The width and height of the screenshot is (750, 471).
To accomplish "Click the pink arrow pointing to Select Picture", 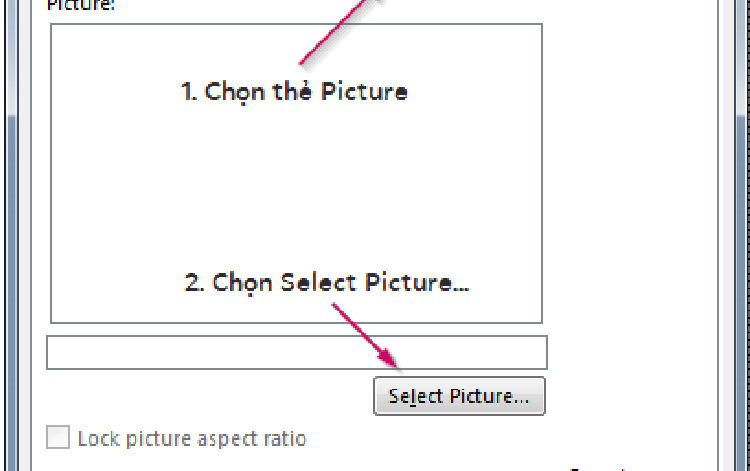I will 366,336.
